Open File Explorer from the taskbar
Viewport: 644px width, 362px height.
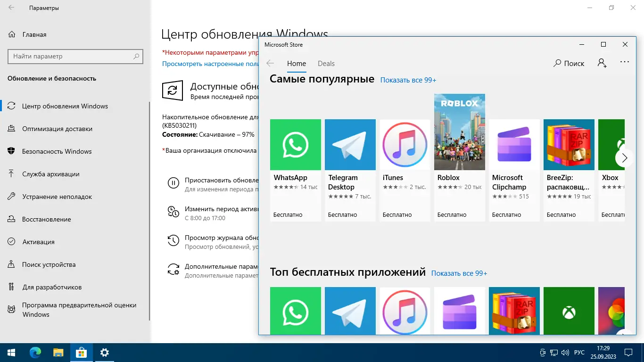[x=58, y=353]
